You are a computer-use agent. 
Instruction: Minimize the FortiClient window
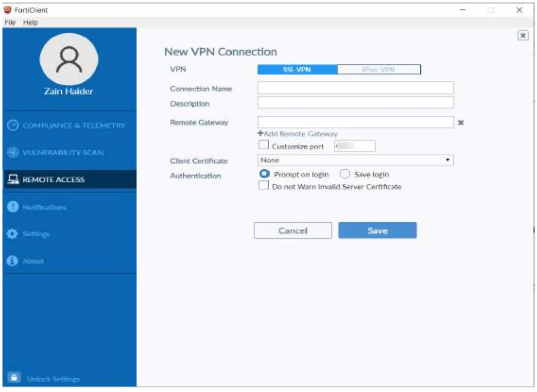click(x=463, y=10)
